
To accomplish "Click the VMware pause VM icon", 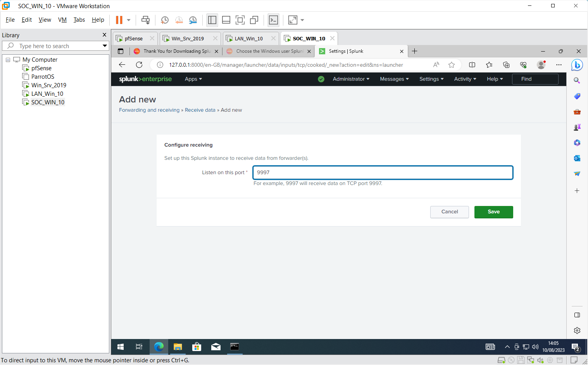I will click(119, 20).
